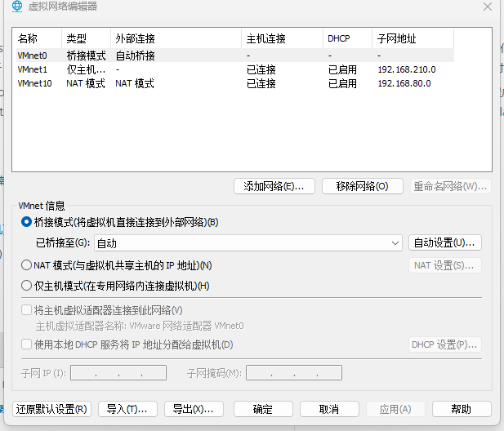Select the NAT 模式 radio button
The width and height of the screenshot is (504, 431).
point(26,265)
